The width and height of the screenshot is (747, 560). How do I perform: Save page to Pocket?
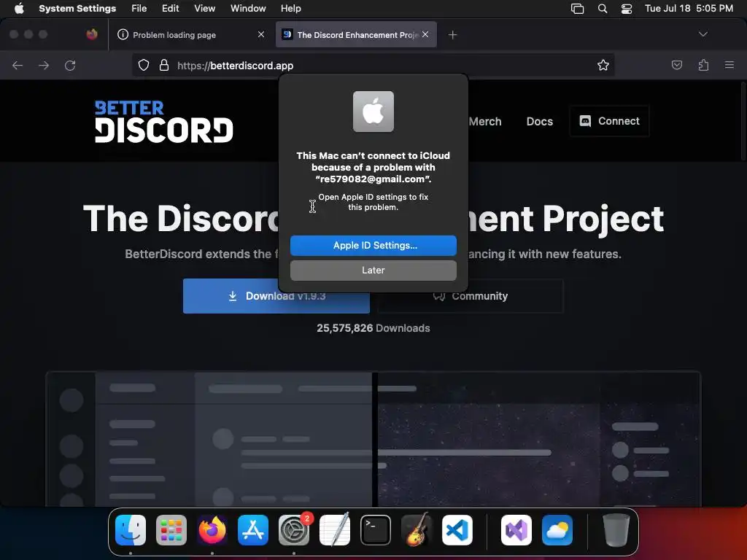676,65
